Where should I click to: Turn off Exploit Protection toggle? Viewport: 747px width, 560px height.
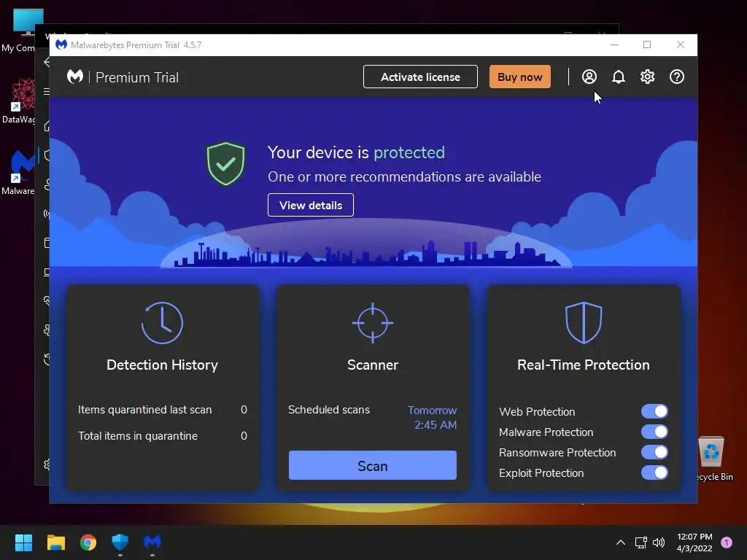[x=654, y=472]
